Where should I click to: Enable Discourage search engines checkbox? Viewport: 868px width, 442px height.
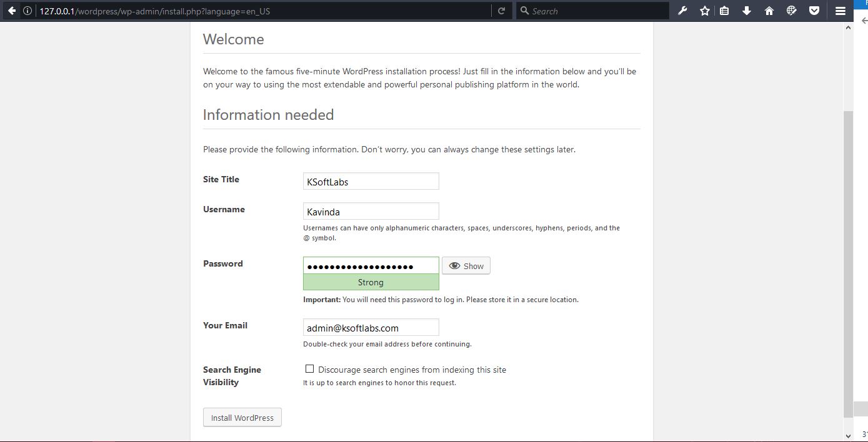pos(309,369)
